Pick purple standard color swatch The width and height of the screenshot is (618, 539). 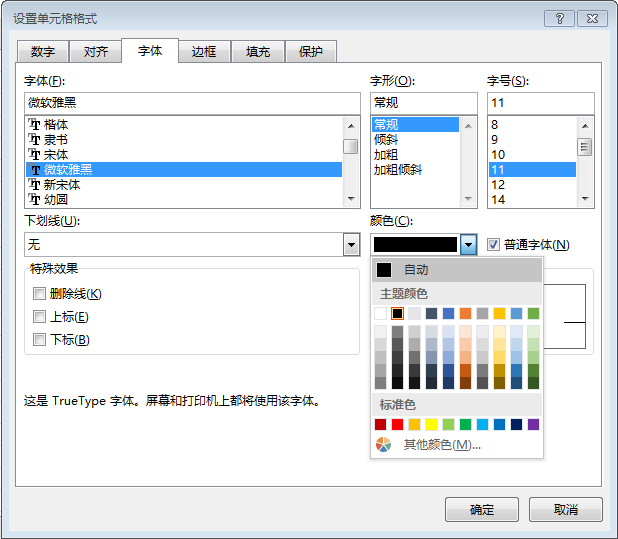coord(533,424)
